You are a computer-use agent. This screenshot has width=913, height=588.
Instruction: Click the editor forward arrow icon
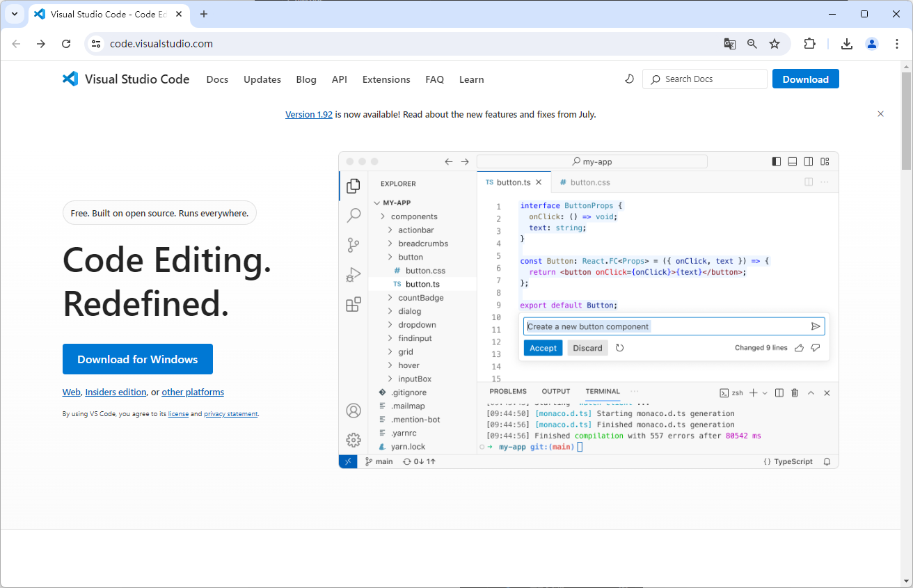tap(465, 161)
